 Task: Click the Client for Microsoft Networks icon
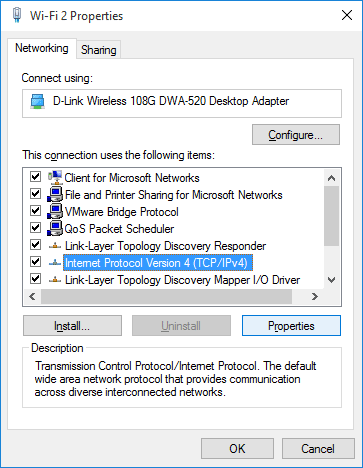(55, 177)
